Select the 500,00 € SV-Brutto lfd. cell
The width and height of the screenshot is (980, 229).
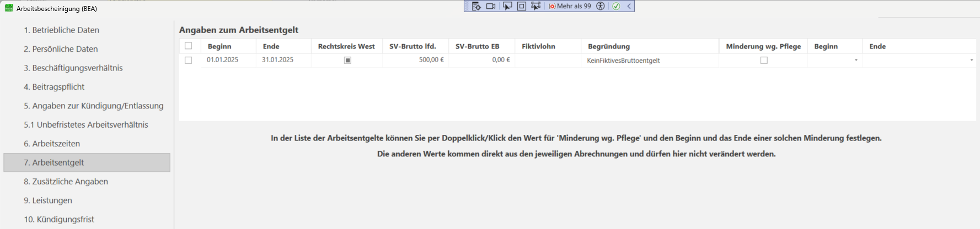point(415,60)
